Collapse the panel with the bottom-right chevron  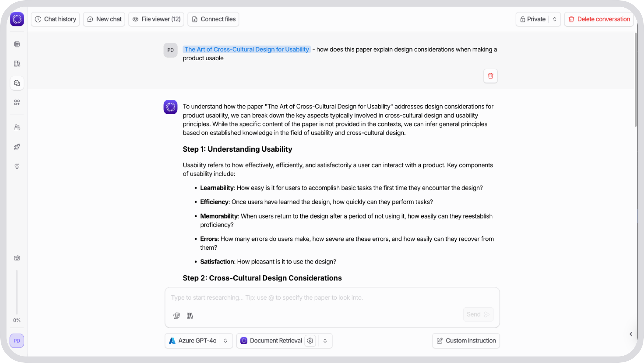click(631, 334)
